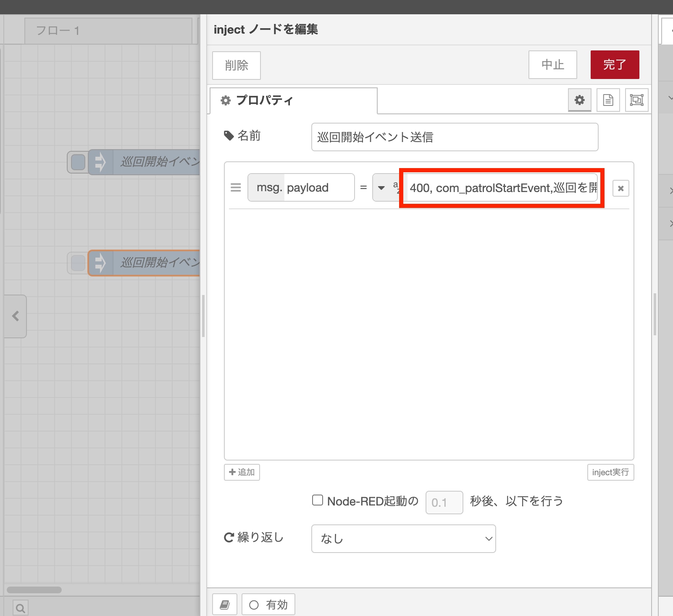The height and width of the screenshot is (616, 673).
Task: Select the upper 巡回開始イベント inject node
Action: 144,162
